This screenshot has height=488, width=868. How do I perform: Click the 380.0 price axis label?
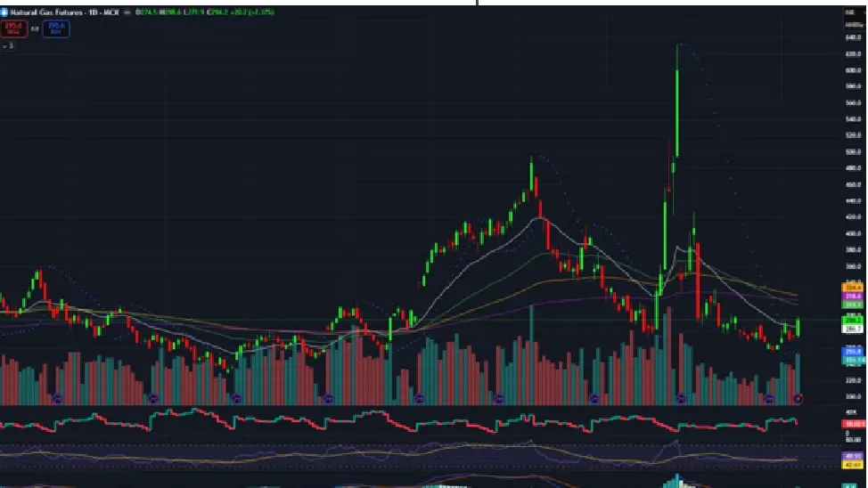(x=853, y=249)
